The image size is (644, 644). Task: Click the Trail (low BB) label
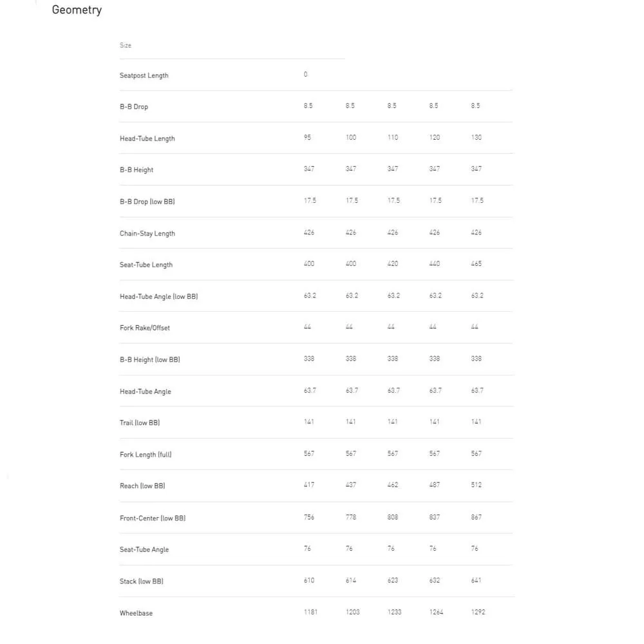pos(140,422)
